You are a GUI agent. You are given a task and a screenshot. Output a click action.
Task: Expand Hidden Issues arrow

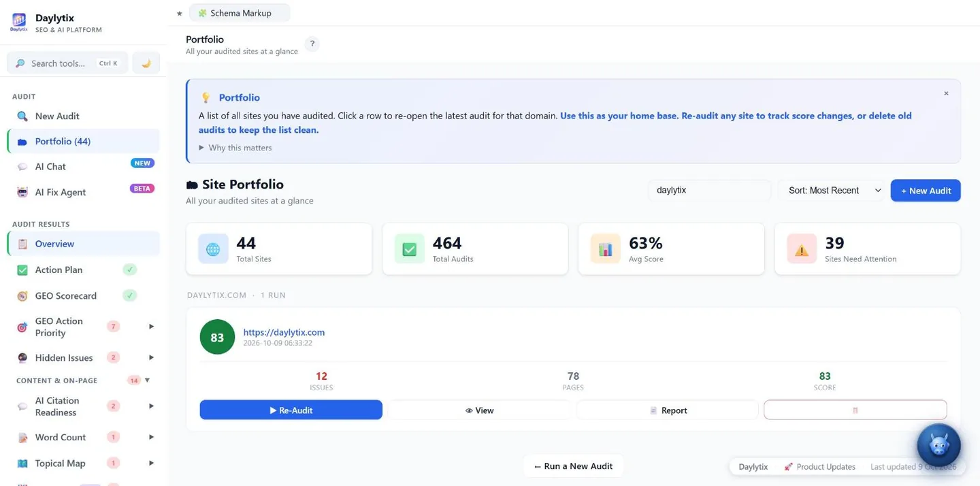151,357
